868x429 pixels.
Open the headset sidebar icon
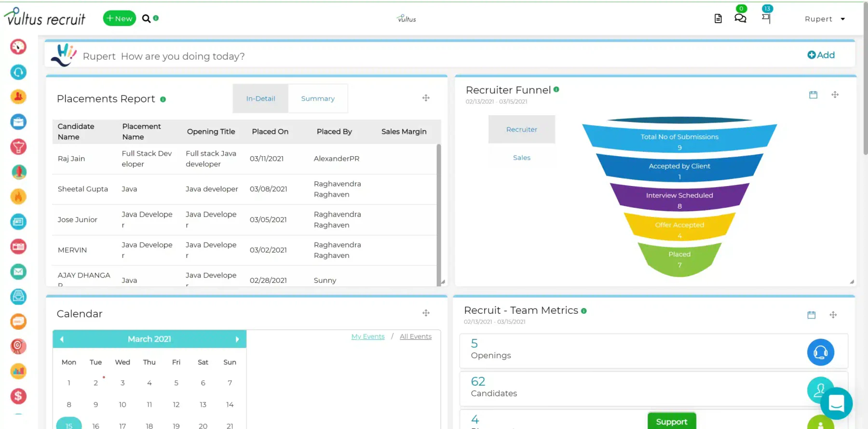[x=18, y=72]
